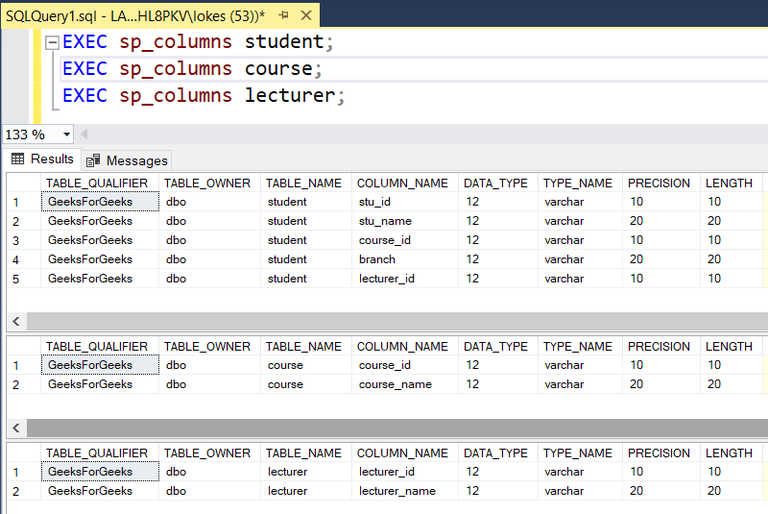Open the 133 % zoom dropdown
This screenshot has height=514, width=768.
point(67,134)
